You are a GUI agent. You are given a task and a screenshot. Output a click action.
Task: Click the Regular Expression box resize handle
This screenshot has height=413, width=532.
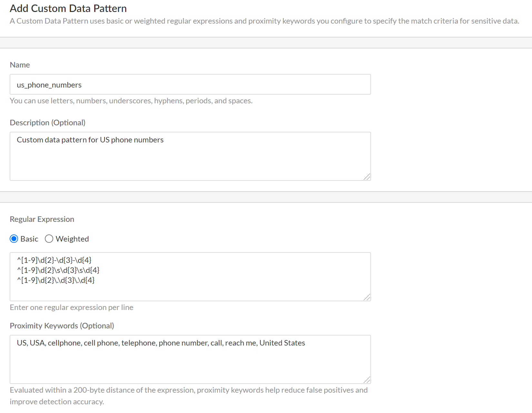pyautogui.click(x=367, y=297)
